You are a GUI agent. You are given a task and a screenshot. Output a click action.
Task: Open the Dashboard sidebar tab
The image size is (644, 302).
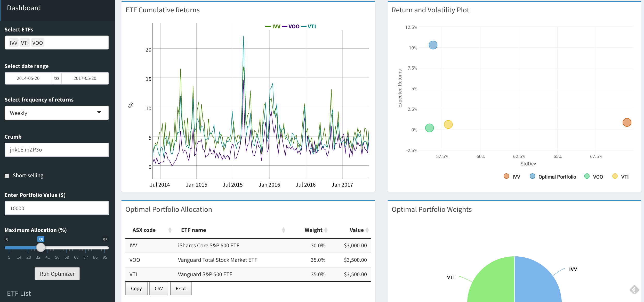click(24, 8)
